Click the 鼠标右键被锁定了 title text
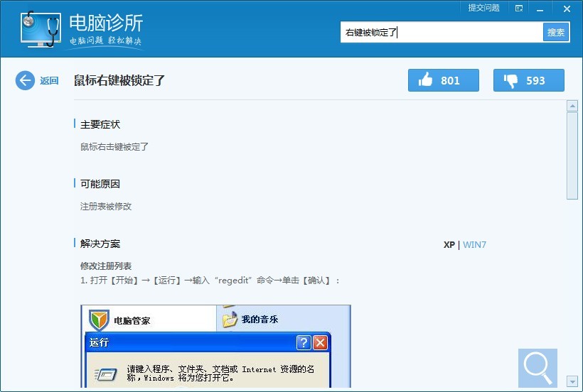This screenshot has height=392, width=583. [x=119, y=80]
